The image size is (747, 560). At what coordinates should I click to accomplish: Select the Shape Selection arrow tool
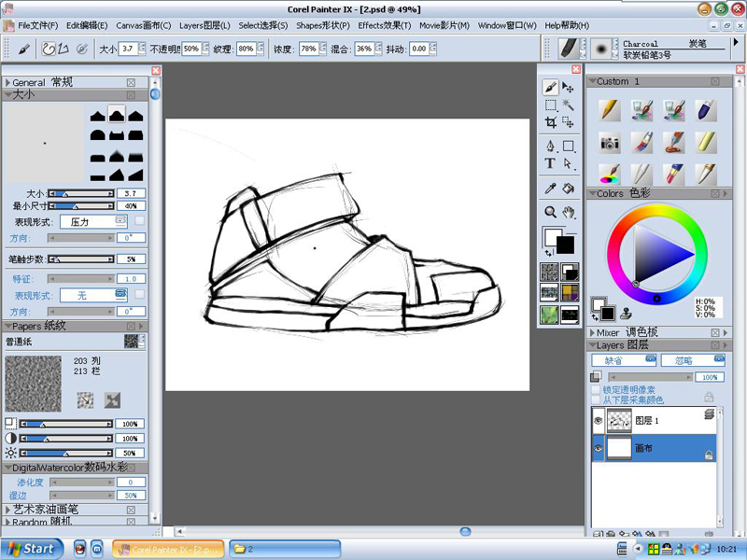(568, 163)
